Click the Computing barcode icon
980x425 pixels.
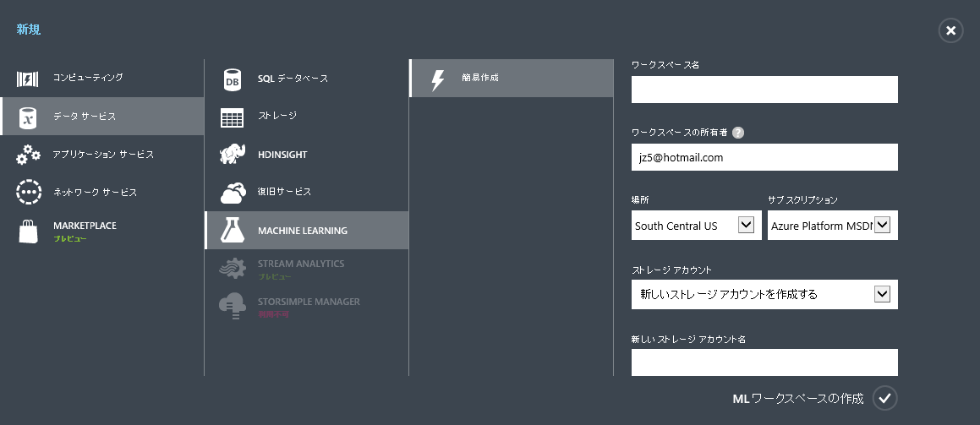tap(28, 79)
